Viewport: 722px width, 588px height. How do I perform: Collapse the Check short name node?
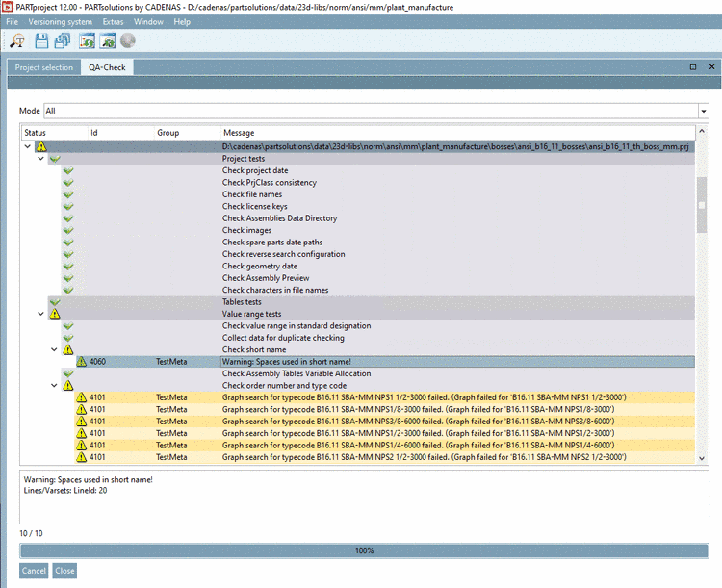(54, 350)
